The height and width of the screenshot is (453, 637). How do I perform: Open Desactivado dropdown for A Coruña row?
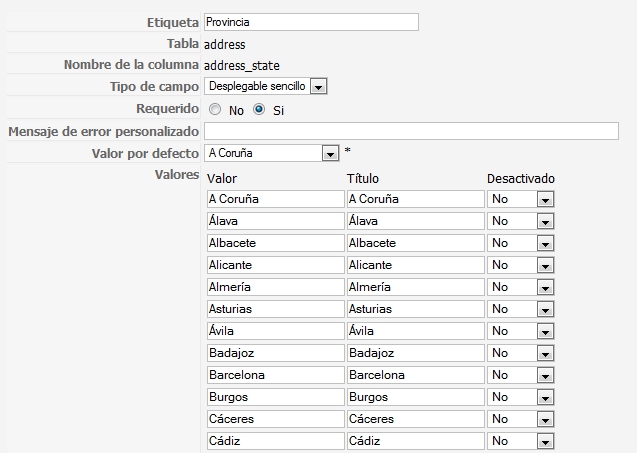pos(545,200)
